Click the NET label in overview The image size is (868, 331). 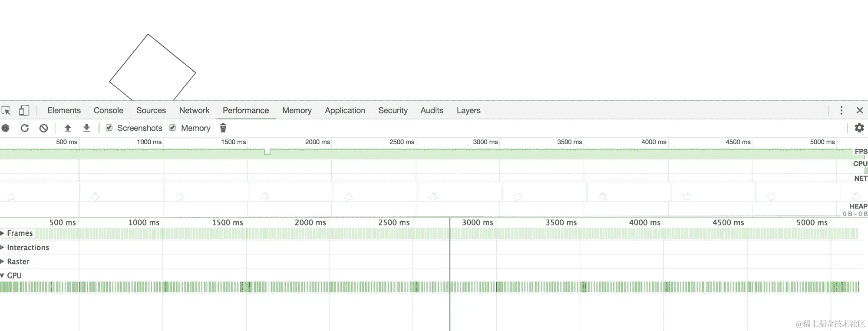861,179
